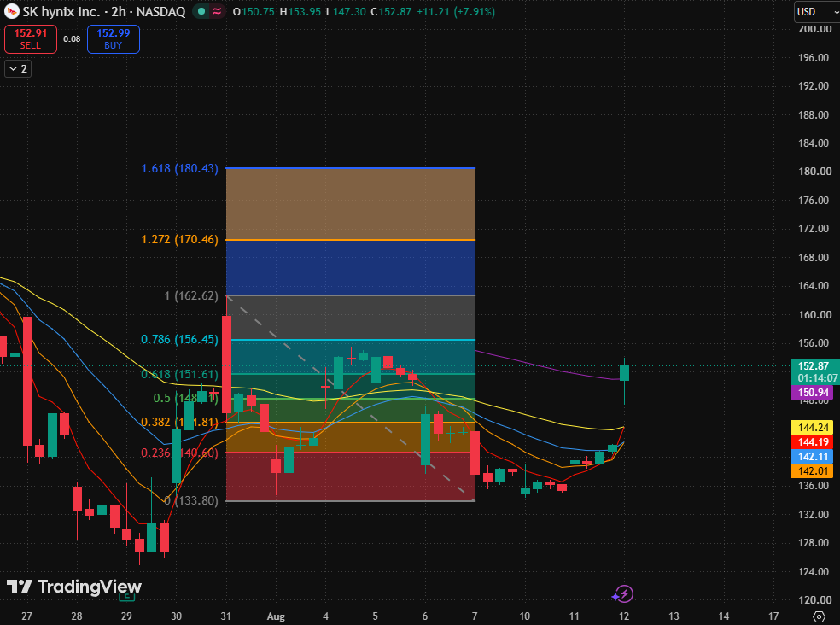Screen dimensions: 840x625
Task: Click the 12 date label on time axis
Action: tap(624, 616)
